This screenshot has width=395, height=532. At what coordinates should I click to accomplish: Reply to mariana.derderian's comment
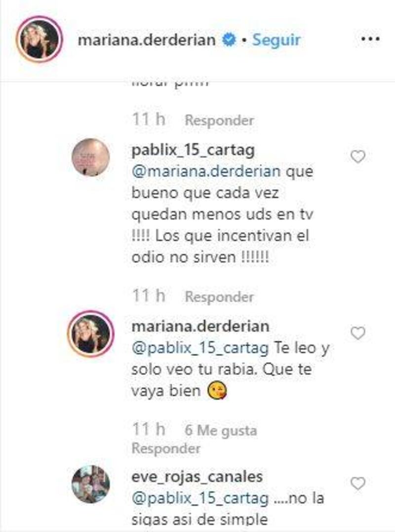click(166, 448)
